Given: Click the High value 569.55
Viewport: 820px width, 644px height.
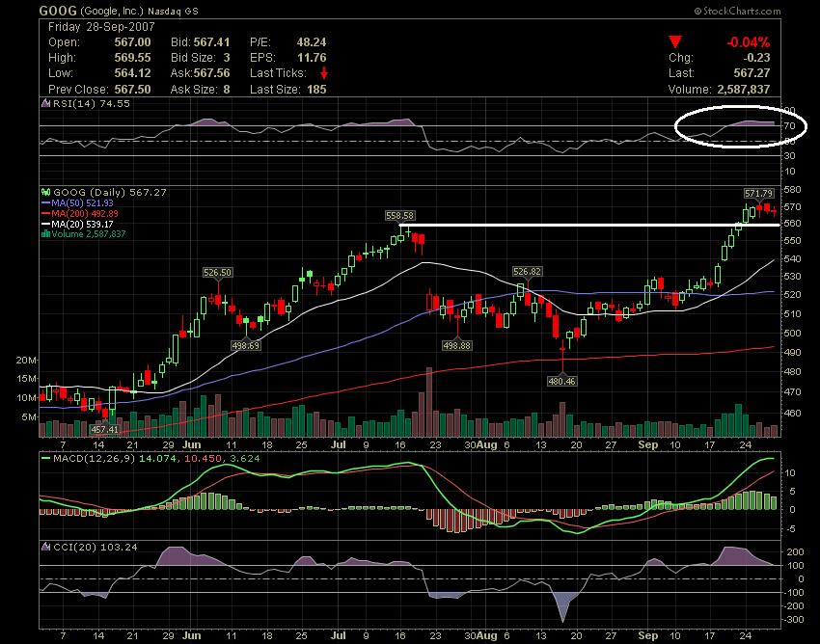Looking at the screenshot, I should (132, 58).
